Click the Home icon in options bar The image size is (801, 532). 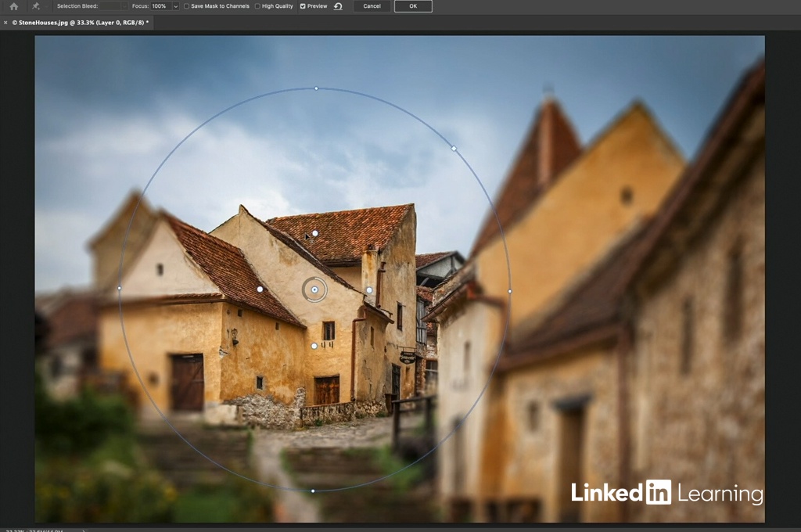tap(13, 6)
